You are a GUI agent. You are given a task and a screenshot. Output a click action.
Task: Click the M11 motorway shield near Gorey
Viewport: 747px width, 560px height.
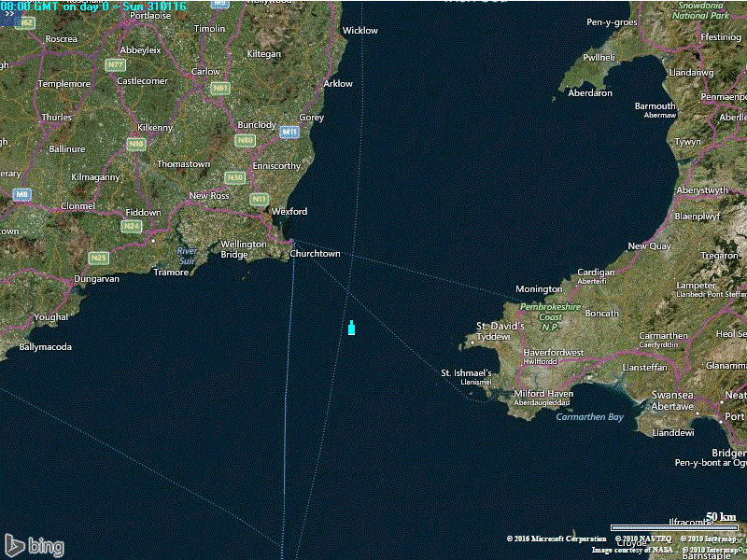click(x=290, y=133)
